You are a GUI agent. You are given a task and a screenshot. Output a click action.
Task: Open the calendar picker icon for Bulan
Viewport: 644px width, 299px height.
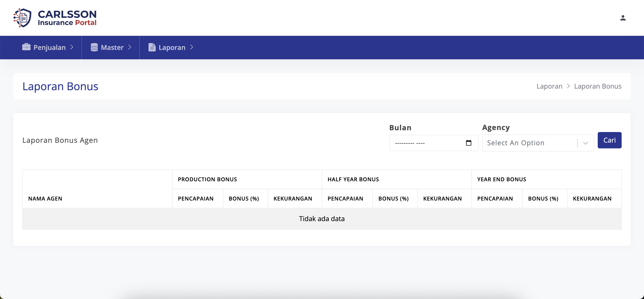click(x=468, y=143)
